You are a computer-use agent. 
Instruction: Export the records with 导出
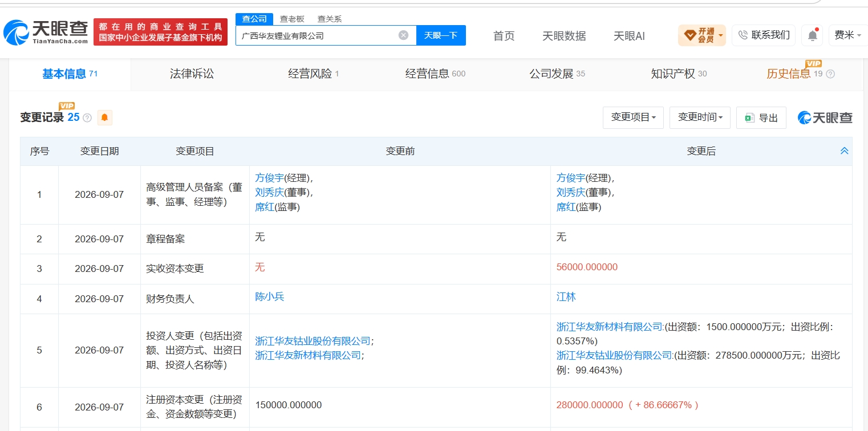pos(761,117)
